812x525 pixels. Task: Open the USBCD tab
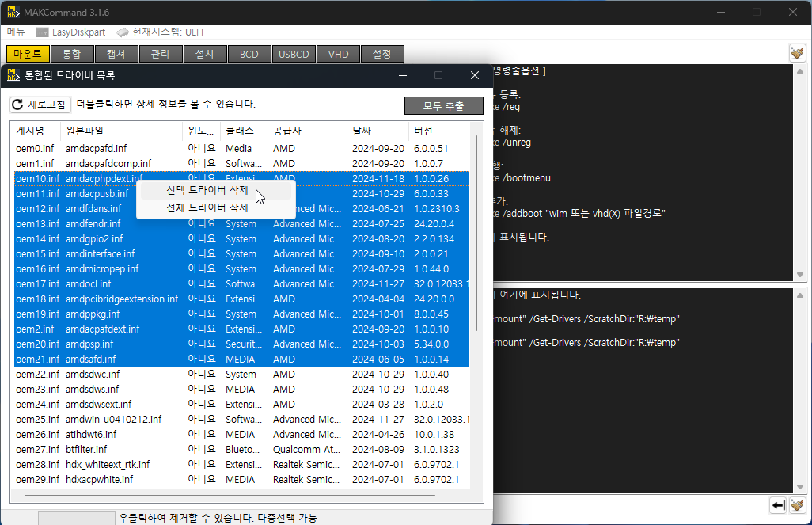[x=294, y=54]
